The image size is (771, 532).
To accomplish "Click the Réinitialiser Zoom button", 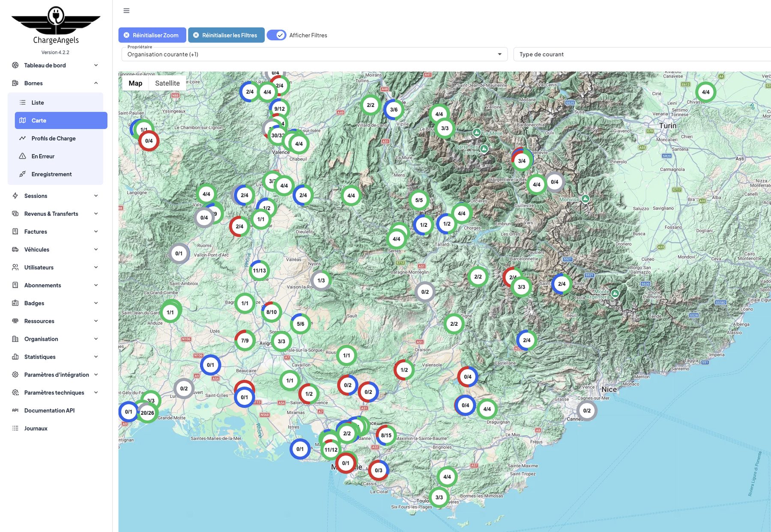I will tap(152, 35).
